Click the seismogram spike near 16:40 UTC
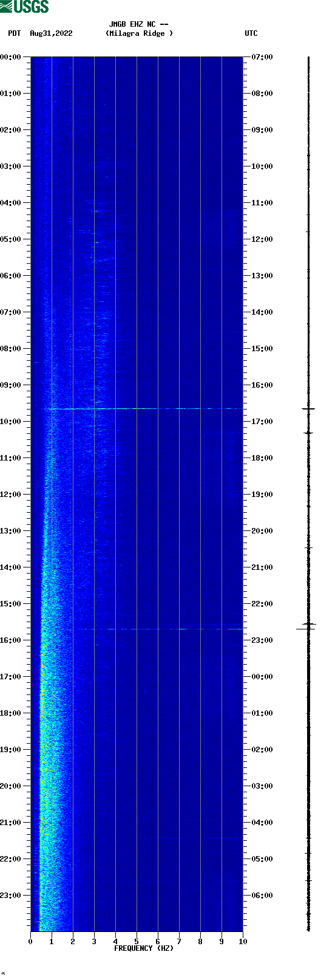The image size is (335, 980). click(x=308, y=409)
